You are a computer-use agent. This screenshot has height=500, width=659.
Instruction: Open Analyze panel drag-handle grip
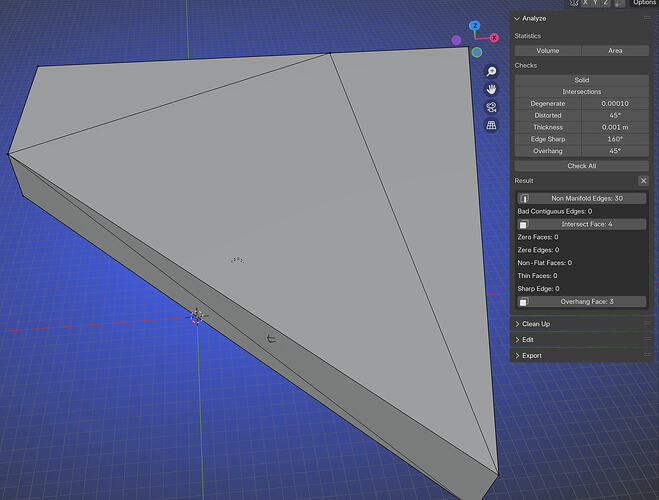647,18
